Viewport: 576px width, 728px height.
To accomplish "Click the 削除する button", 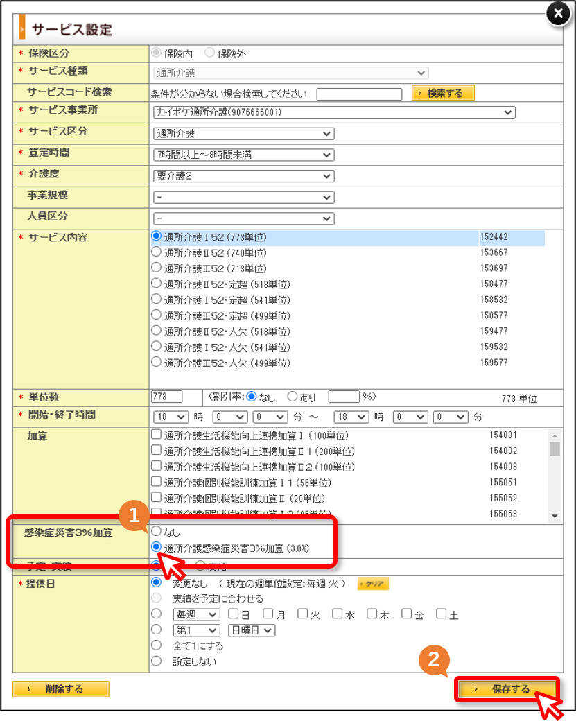I will click(61, 689).
